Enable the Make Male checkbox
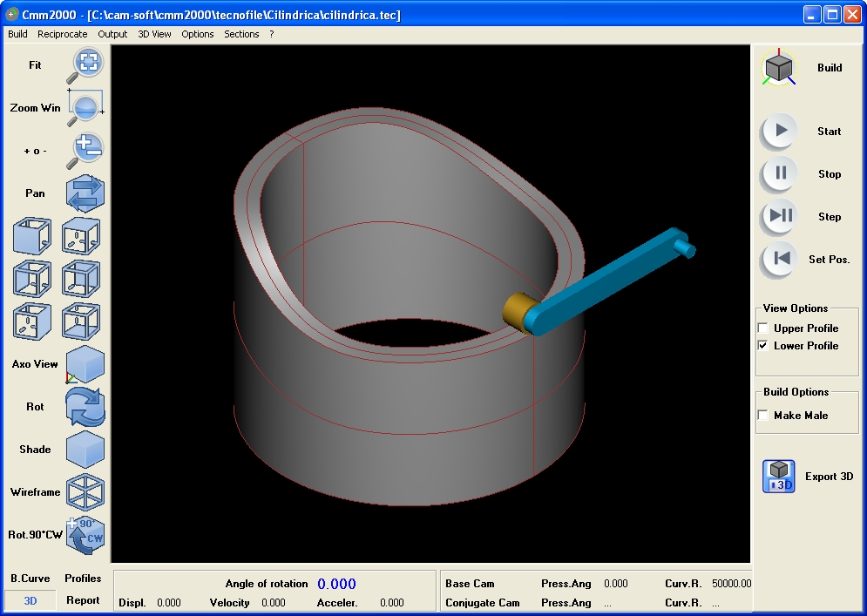The height and width of the screenshot is (616, 867). [x=763, y=416]
